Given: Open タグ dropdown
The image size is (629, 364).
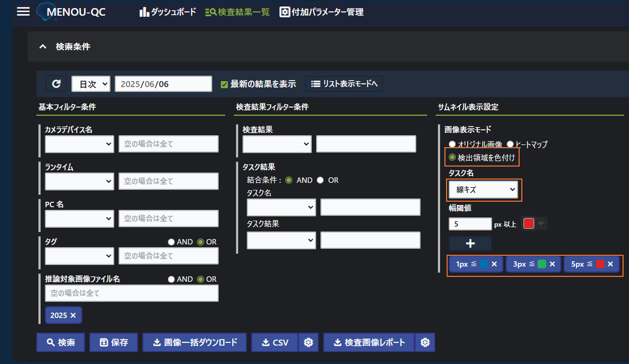Looking at the screenshot, I should coord(80,256).
